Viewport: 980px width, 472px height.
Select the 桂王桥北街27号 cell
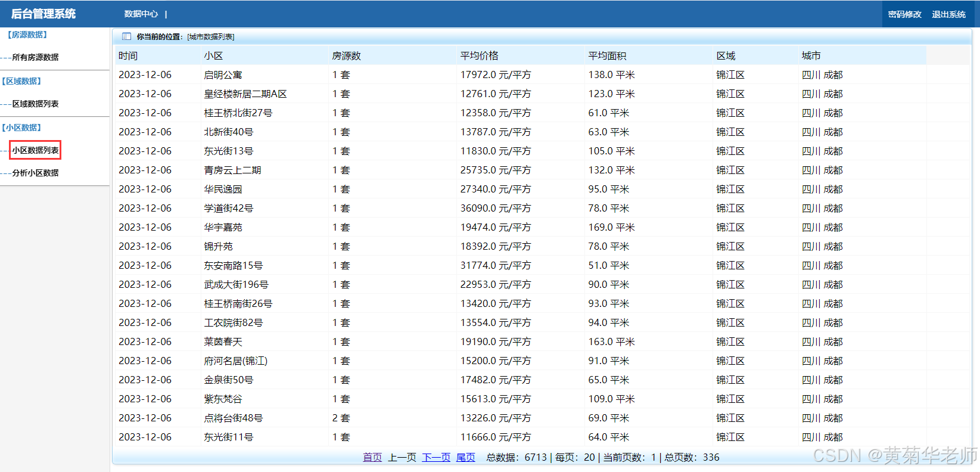tap(238, 113)
